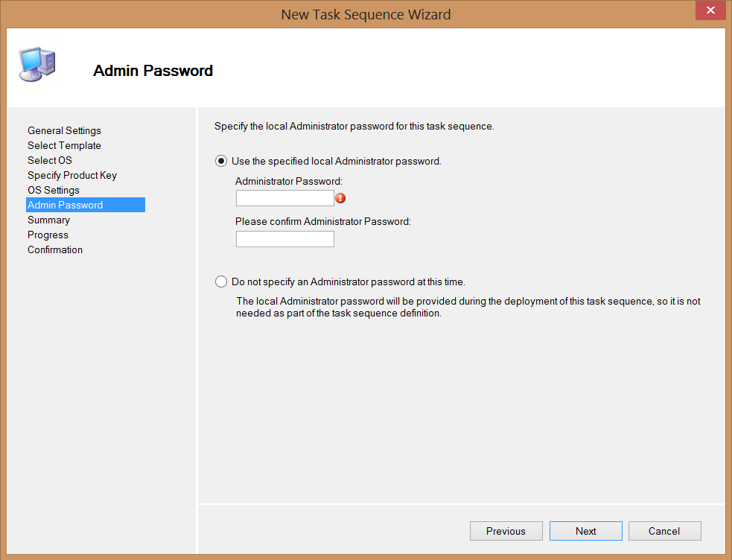Click the Confirmation step in sidebar
Screen dimensions: 732x560
click(55, 249)
